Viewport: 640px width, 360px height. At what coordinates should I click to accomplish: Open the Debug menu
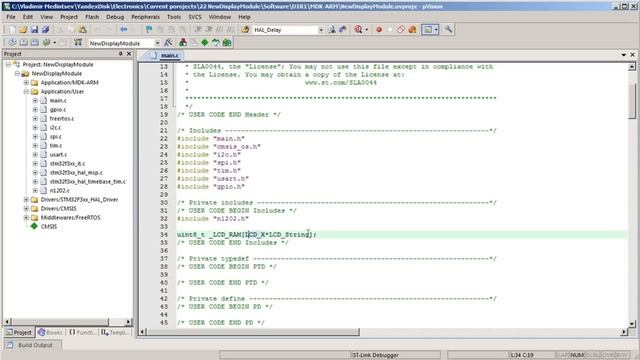(x=115, y=17)
